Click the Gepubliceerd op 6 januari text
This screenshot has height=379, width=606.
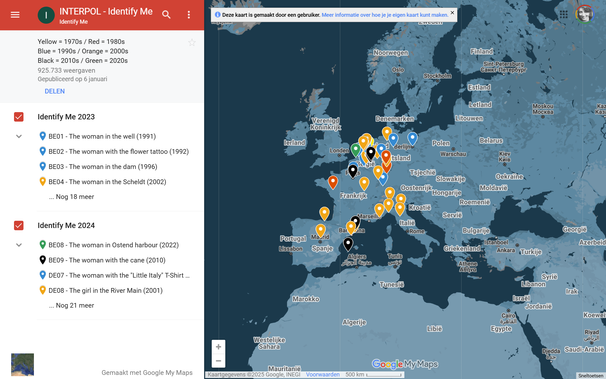point(72,79)
